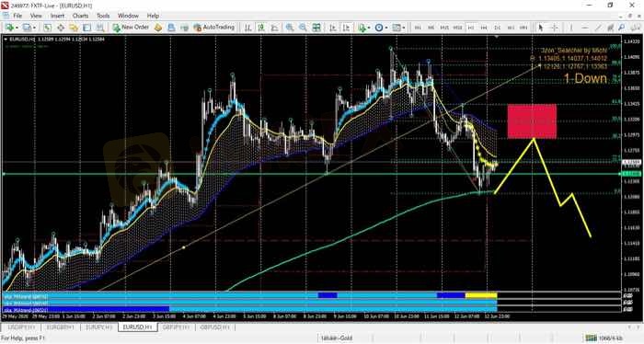Toggle the H1 timeframe button
The image size is (644, 344).
point(471,28)
